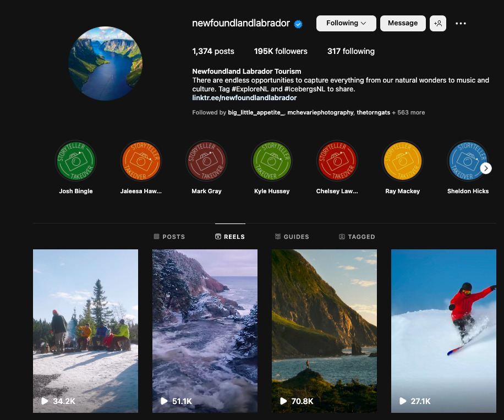
Task: Open the snowboarder reel with 27.1K views
Action: pyautogui.click(x=443, y=331)
